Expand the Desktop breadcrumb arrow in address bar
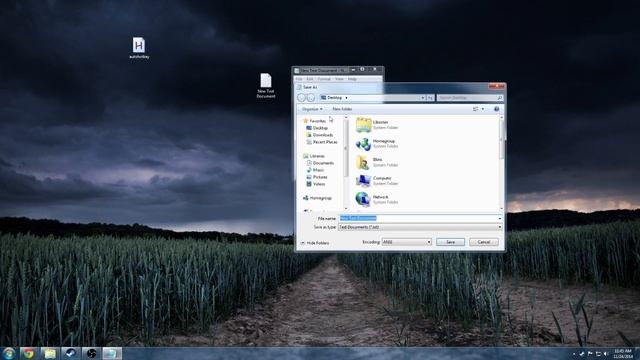640x360 pixels. [x=347, y=98]
